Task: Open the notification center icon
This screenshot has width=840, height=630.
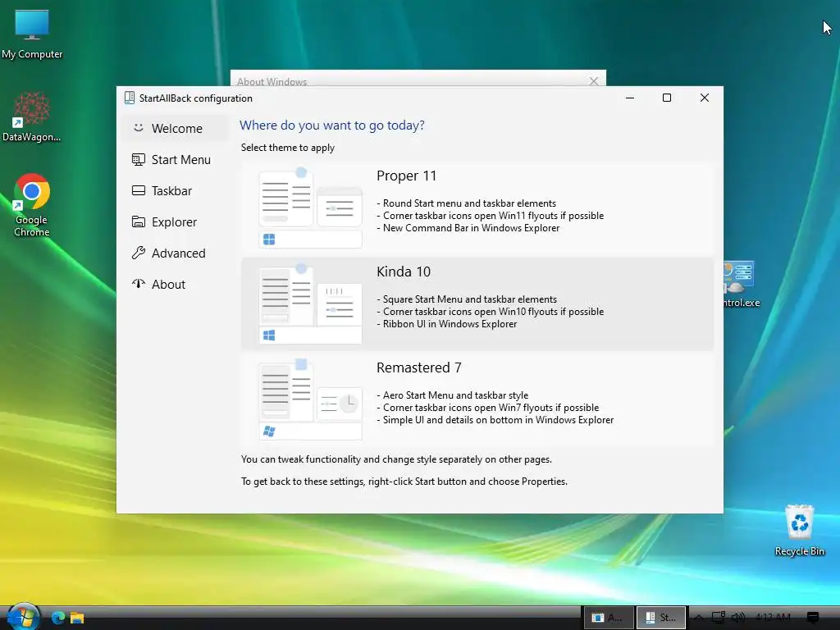Action: coord(813,618)
